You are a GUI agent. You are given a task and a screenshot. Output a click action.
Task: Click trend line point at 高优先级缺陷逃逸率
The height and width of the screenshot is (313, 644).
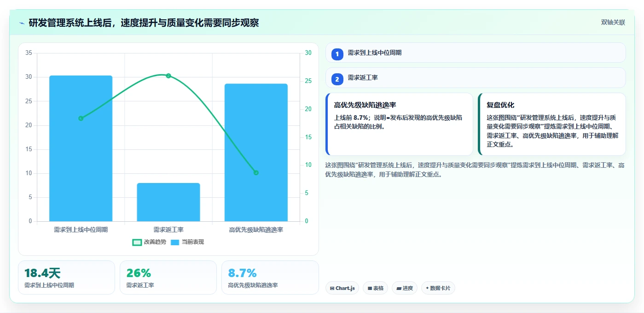tap(256, 173)
